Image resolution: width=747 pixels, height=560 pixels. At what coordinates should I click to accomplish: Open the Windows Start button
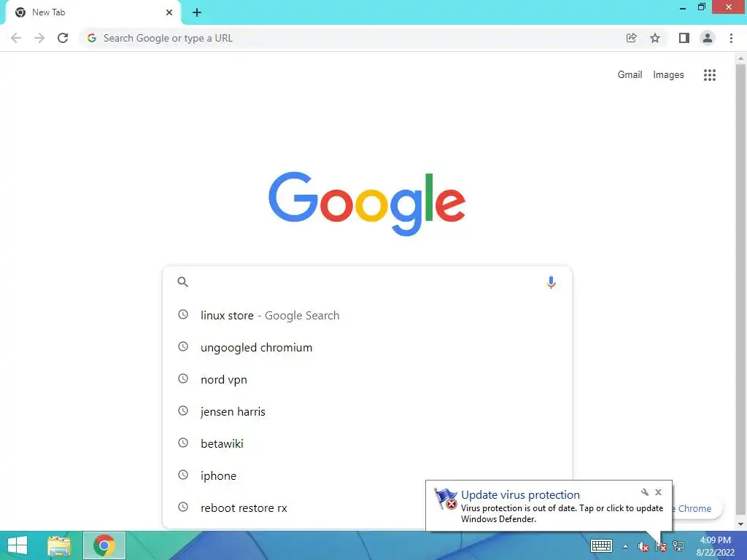click(18, 545)
